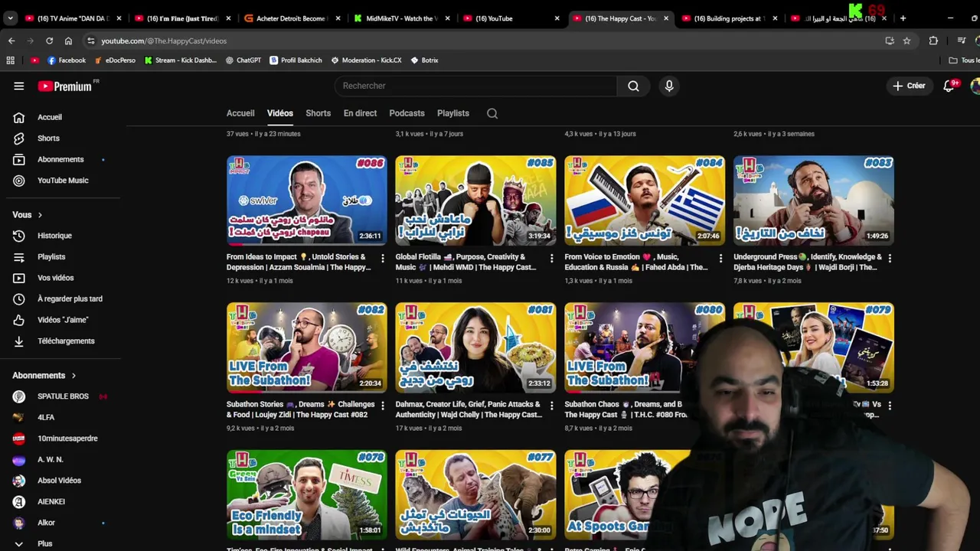Switch to the channel Playlists tab
980x551 pixels.
click(453, 113)
